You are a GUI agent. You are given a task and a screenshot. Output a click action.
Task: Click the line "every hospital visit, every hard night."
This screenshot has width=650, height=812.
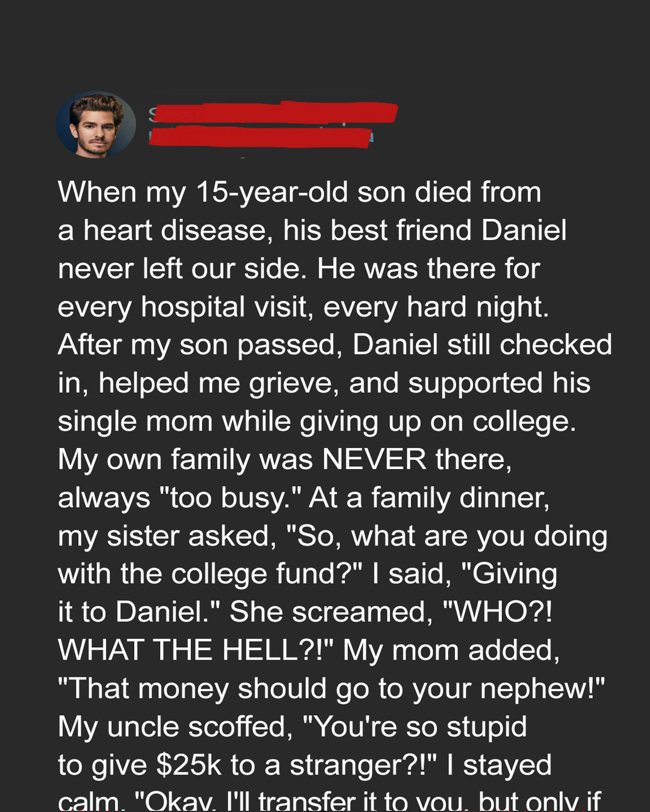pyautogui.click(x=303, y=307)
